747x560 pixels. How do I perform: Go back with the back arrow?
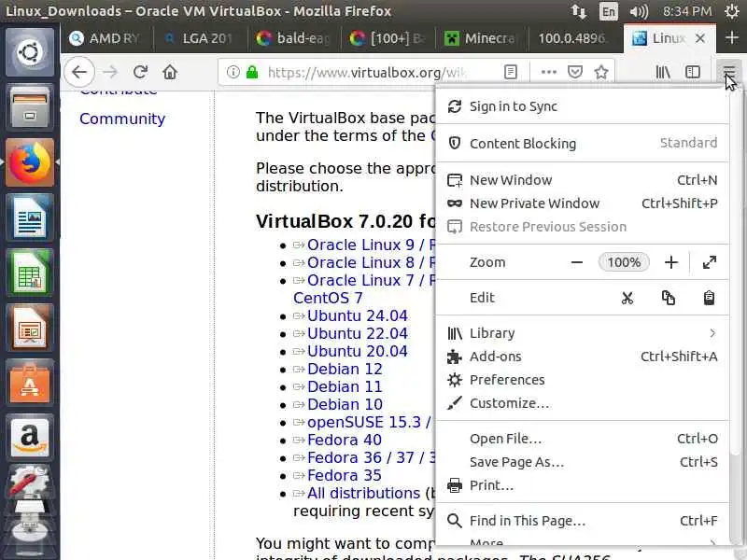click(x=79, y=72)
